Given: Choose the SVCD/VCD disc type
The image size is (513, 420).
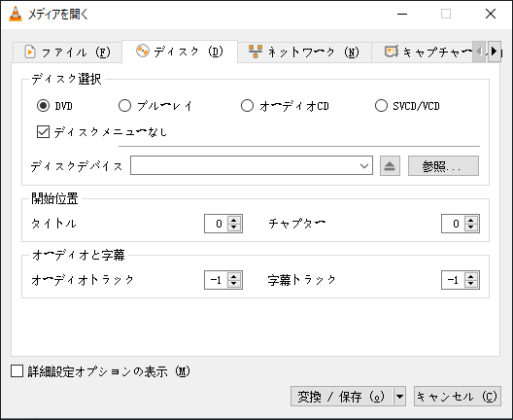Looking at the screenshot, I should pyautogui.click(x=381, y=106).
